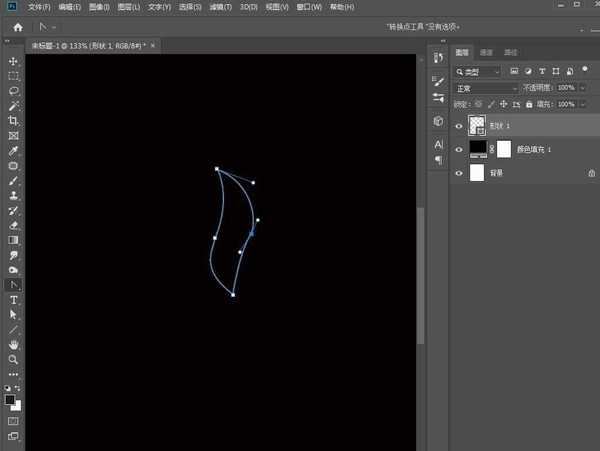
Task: Hide the 背景 layer
Action: [x=459, y=173]
